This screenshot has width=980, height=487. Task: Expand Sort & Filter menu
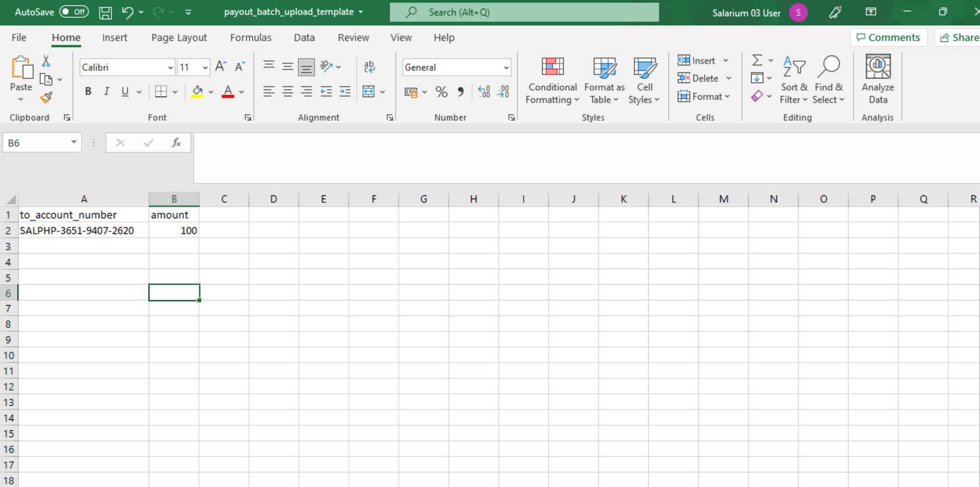tap(794, 80)
